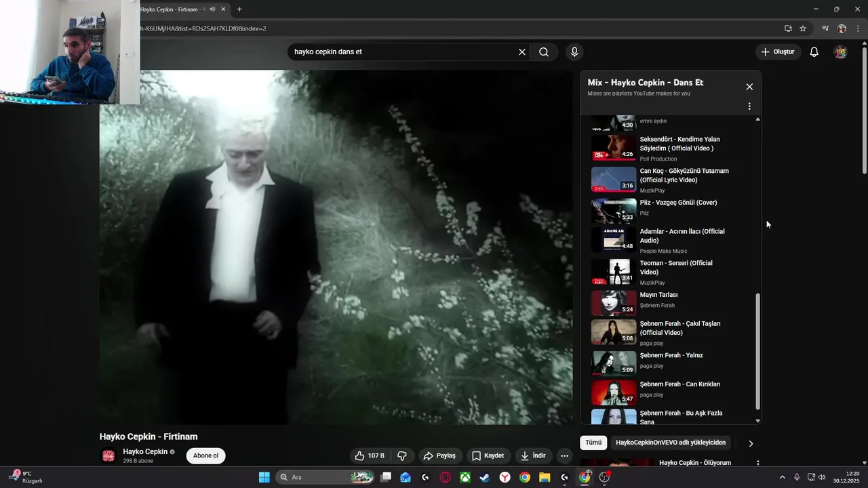
Task: Open a new browser tab
Action: tap(239, 9)
